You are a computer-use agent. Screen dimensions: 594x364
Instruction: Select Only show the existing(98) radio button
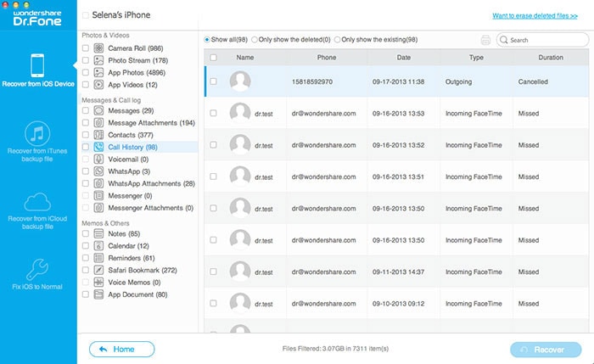tap(337, 39)
